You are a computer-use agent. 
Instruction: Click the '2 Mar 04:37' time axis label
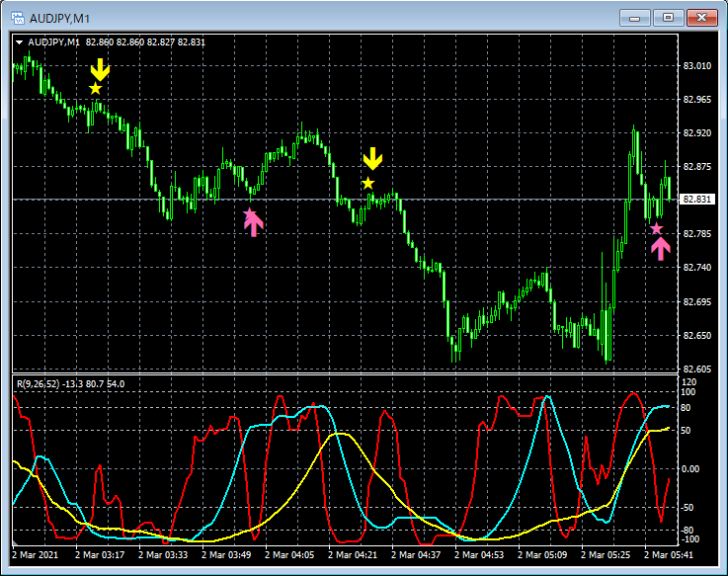click(x=416, y=555)
